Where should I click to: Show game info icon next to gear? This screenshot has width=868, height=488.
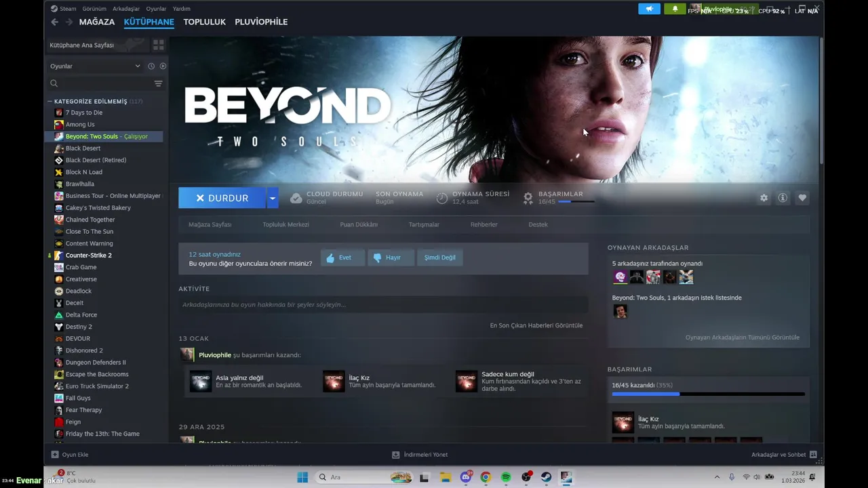[x=783, y=198]
